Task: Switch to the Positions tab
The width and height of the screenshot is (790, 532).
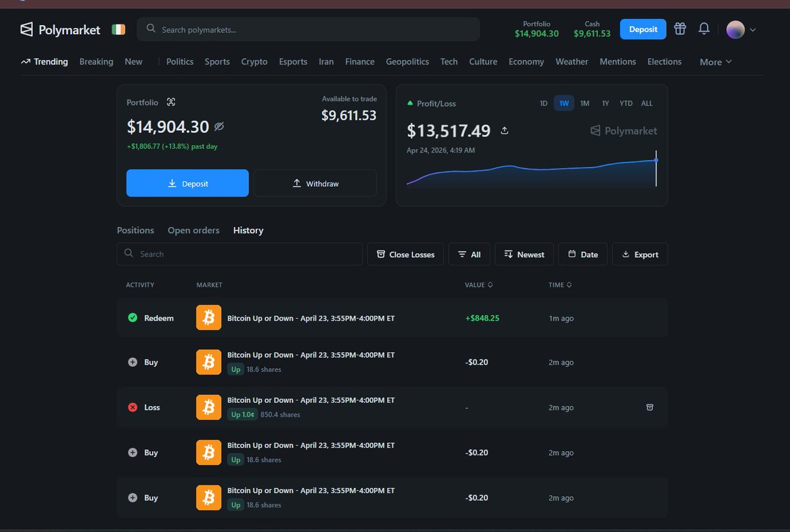Action: point(136,230)
